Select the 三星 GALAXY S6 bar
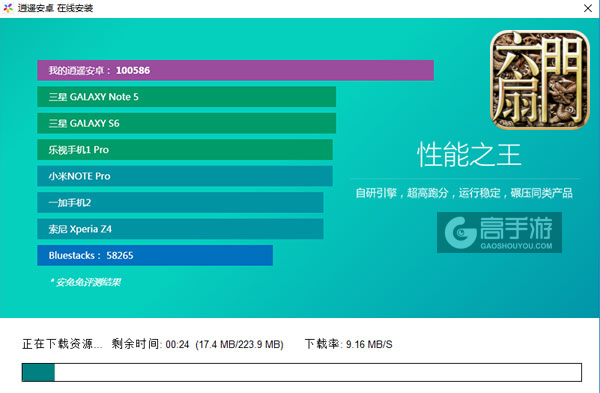The width and height of the screenshot is (600, 393). 186,123
